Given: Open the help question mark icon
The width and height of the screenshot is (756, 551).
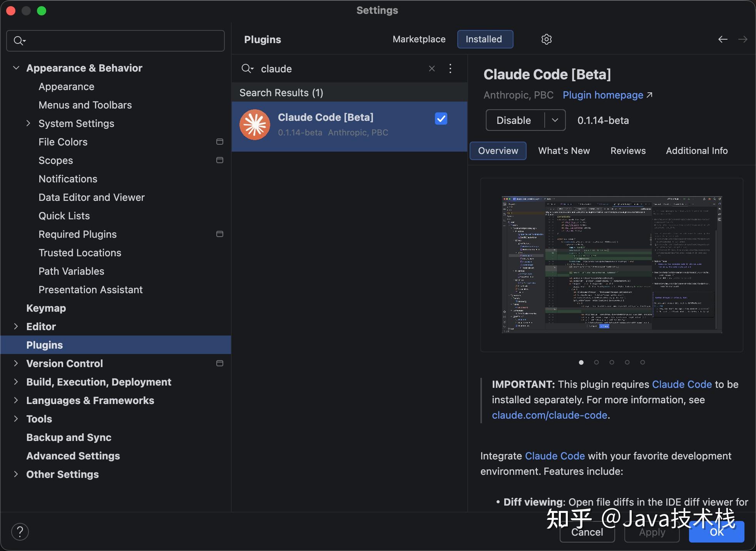Looking at the screenshot, I should tap(20, 532).
